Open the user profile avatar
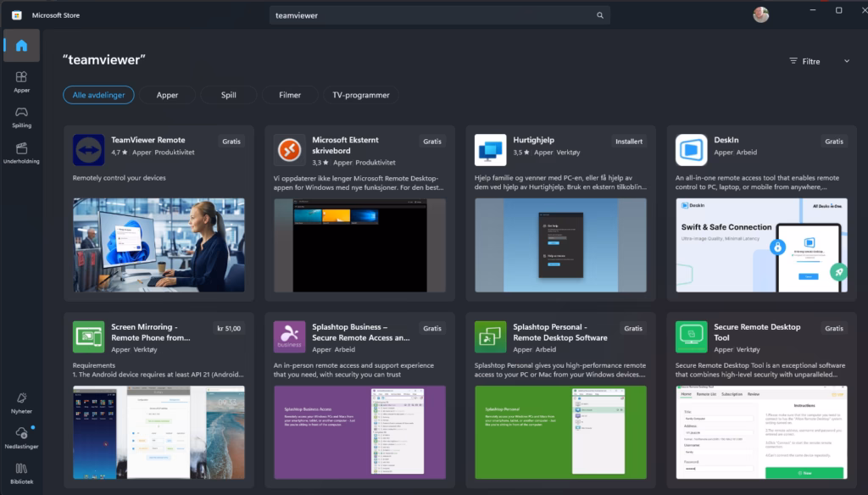Screen dimensions: 868x495 pos(760,14)
